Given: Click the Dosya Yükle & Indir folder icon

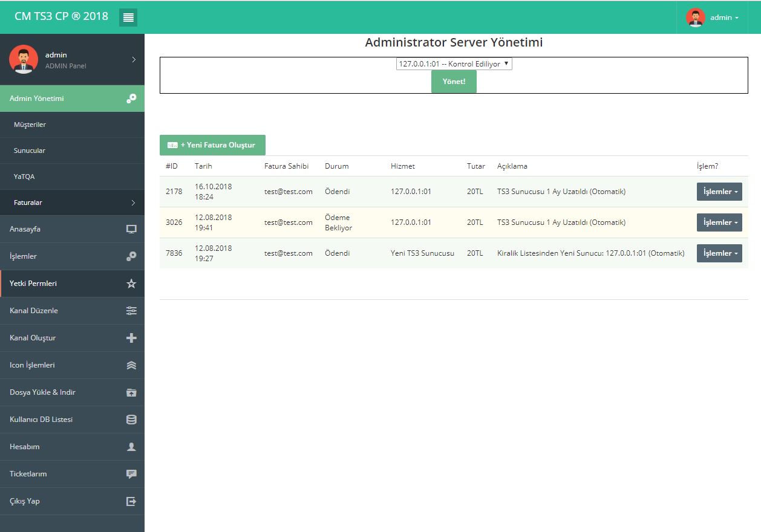Looking at the screenshot, I should (131, 392).
